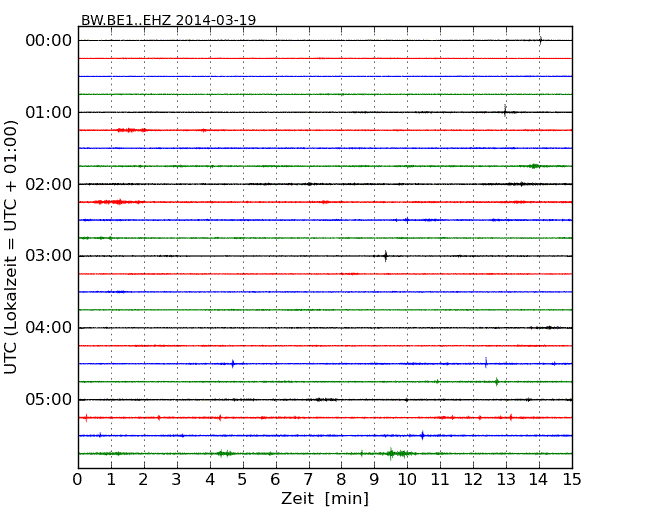
Task: Click the green burst near minute 13.9 on 01:45 trace
Action: pyautogui.click(x=534, y=166)
